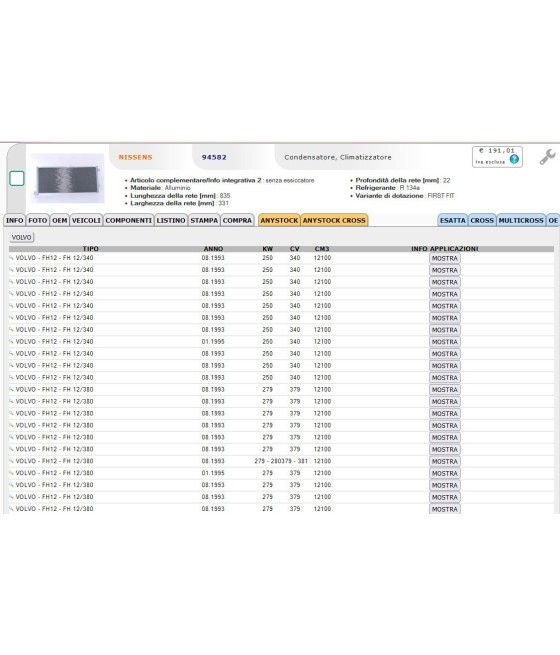Select the COMPONENTI tab

[x=129, y=220]
